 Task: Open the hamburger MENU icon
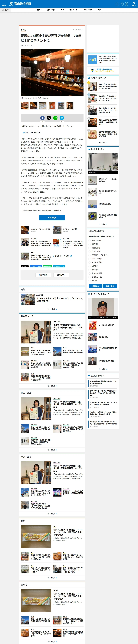(4, 4)
